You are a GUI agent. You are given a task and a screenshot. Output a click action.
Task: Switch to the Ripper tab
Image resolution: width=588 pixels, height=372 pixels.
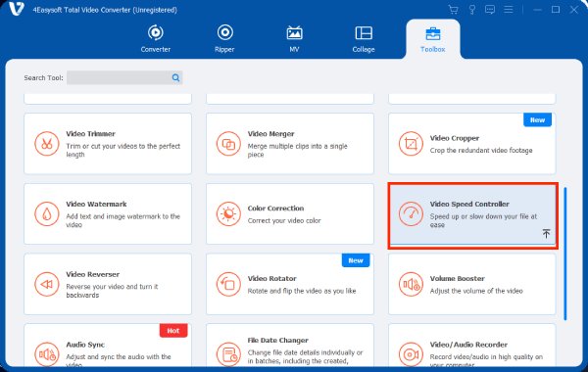[224, 38]
